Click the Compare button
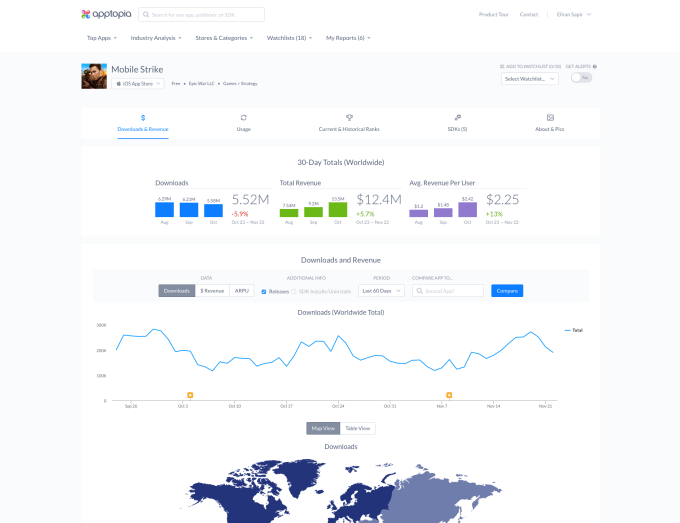This screenshot has width=680, height=523. [507, 291]
